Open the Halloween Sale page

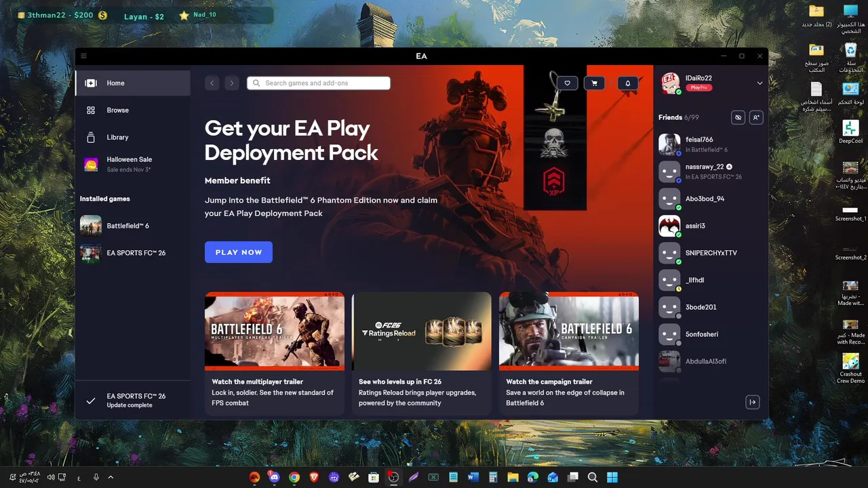(x=133, y=164)
